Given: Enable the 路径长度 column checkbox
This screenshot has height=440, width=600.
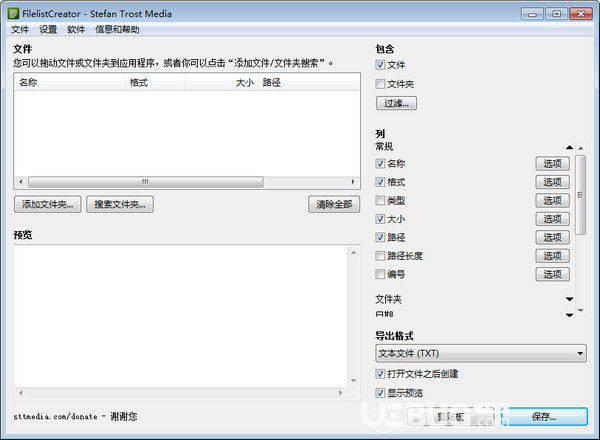Looking at the screenshot, I should click(x=380, y=256).
